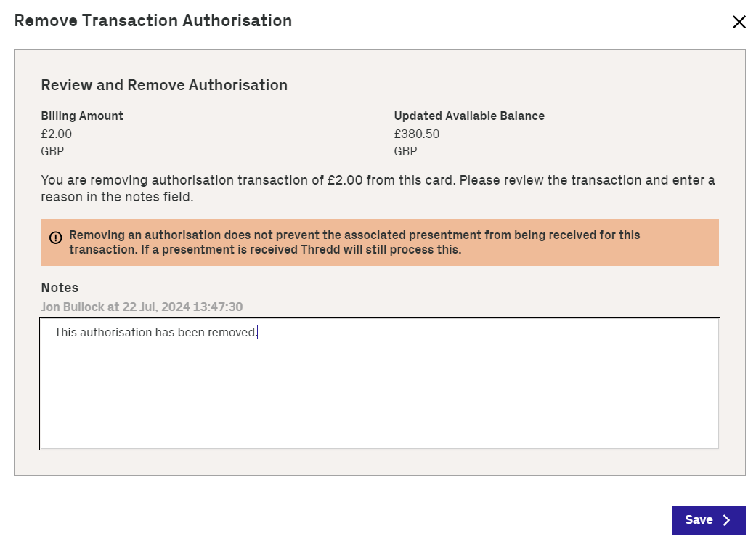Screen dimensions: 756x550
Task: Click the text 'This authorisation has been removed.'
Action: [x=155, y=333]
